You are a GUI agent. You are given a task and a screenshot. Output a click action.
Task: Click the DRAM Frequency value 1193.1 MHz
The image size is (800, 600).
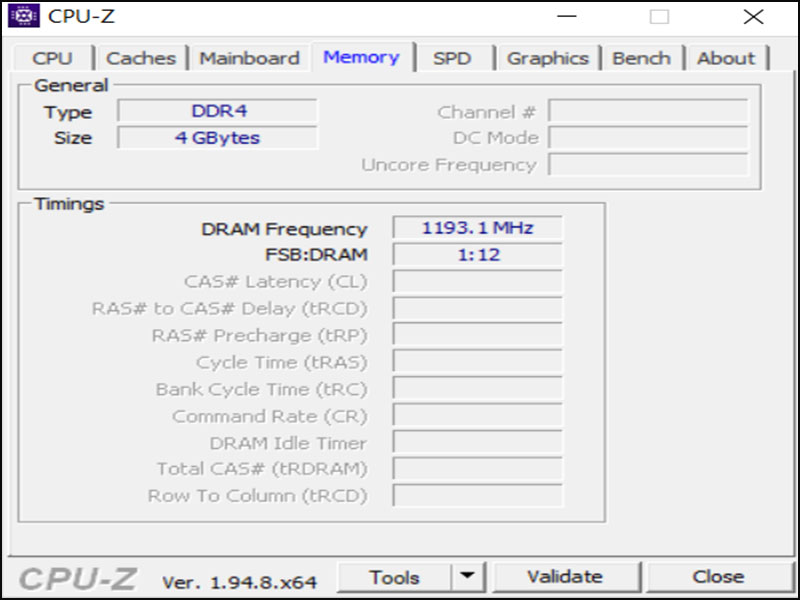[x=478, y=228]
